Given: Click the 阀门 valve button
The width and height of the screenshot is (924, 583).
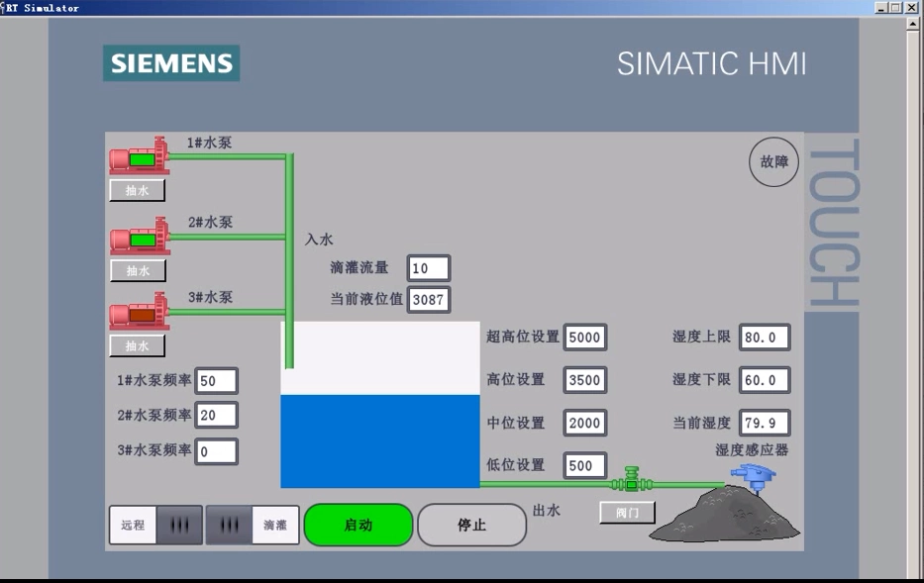Looking at the screenshot, I should click(627, 513).
